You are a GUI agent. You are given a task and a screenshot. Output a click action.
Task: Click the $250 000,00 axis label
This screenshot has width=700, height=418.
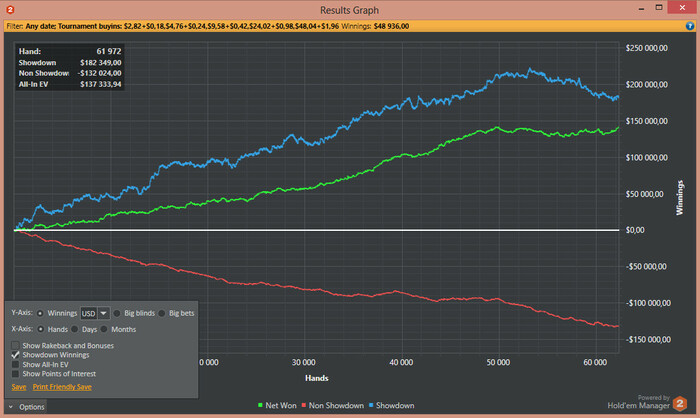tap(647, 48)
